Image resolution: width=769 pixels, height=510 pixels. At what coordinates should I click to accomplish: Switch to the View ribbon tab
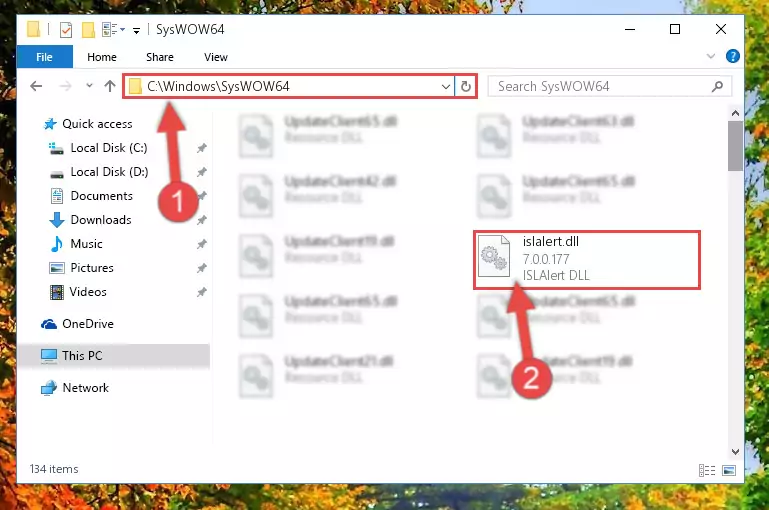pos(215,57)
